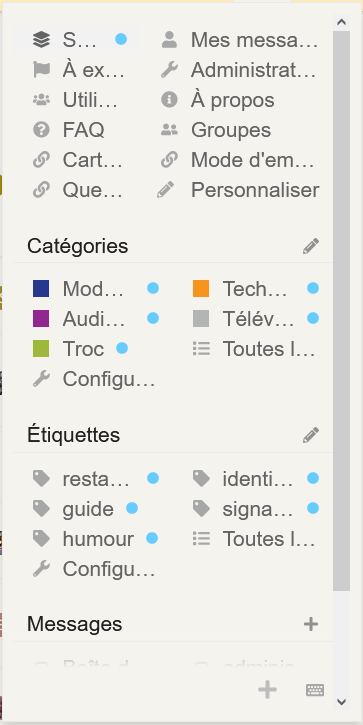Click the plus icon beside Messages

[x=311, y=624]
